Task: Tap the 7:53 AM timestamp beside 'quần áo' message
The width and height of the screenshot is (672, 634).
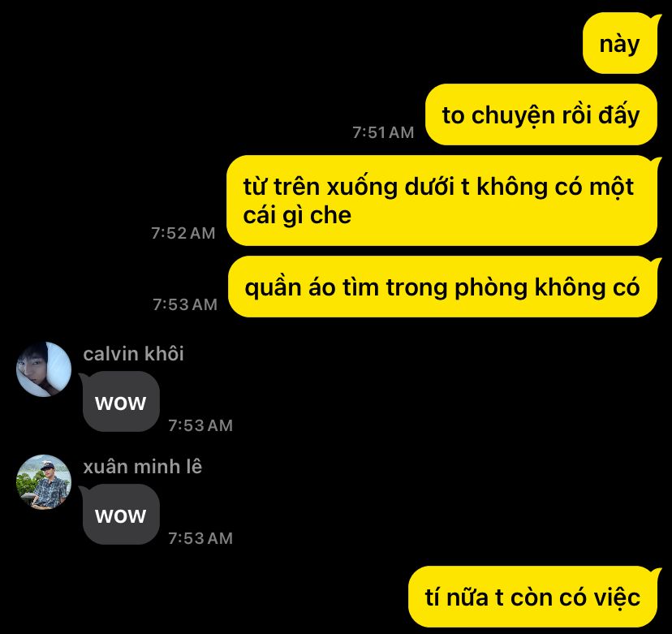Action: pyautogui.click(x=185, y=304)
